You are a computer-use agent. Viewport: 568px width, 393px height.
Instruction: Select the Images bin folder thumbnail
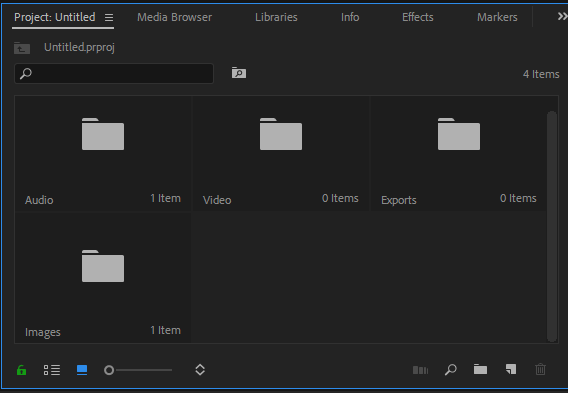103,266
